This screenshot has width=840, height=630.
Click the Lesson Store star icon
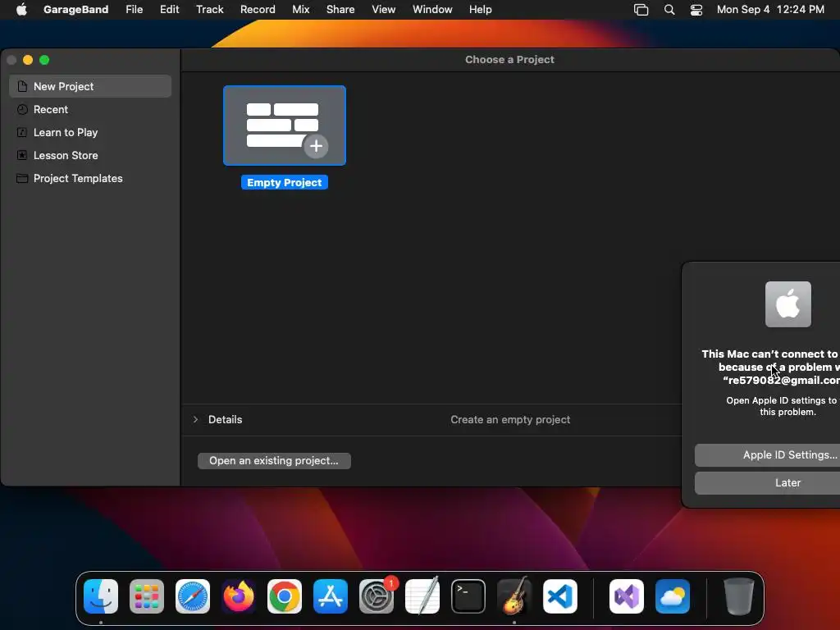pos(22,155)
